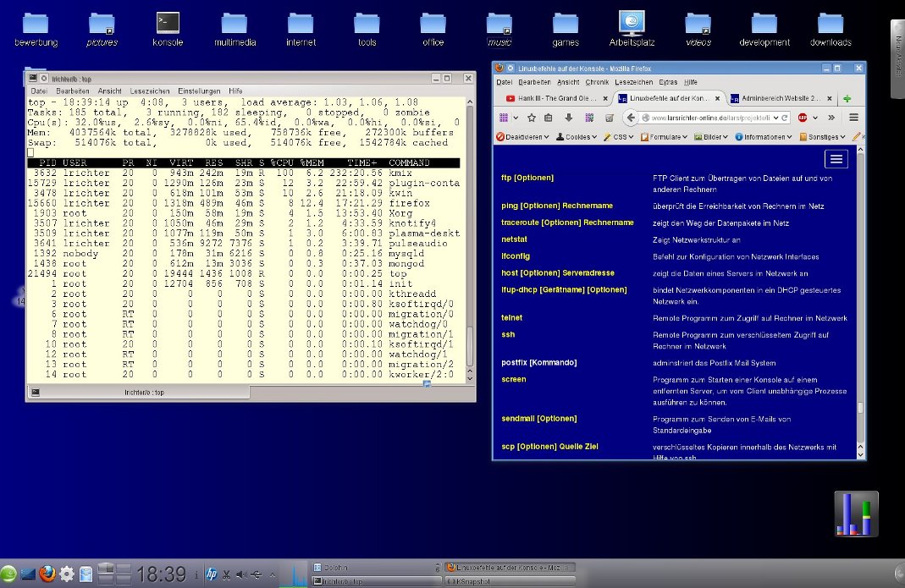905x588 pixels.
Task: Expand the Deaktivieren dropdown
Action: pos(522,136)
